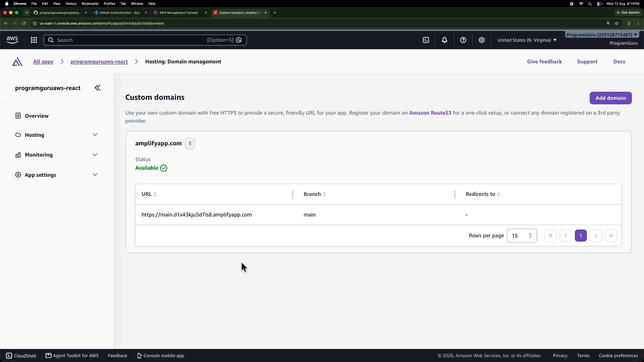Open Agent Toolkit for AWS in footer
This screenshot has width=644, height=362.
[x=72, y=355]
